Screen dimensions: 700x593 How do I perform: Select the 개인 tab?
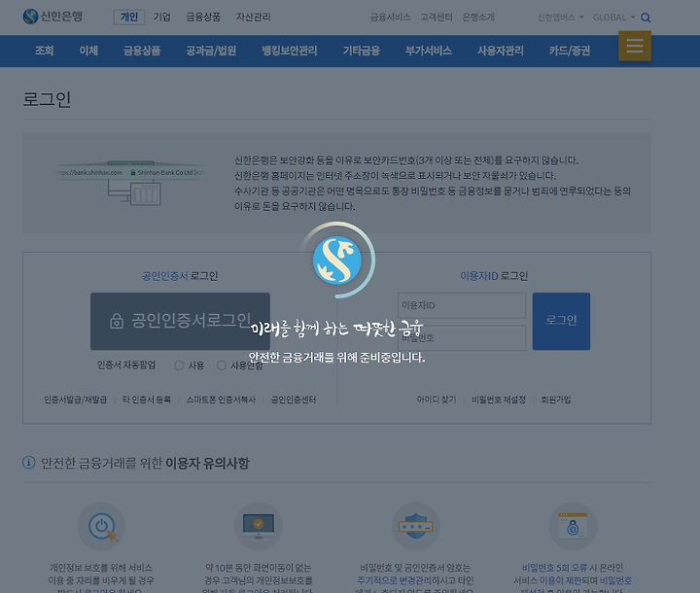click(x=129, y=17)
